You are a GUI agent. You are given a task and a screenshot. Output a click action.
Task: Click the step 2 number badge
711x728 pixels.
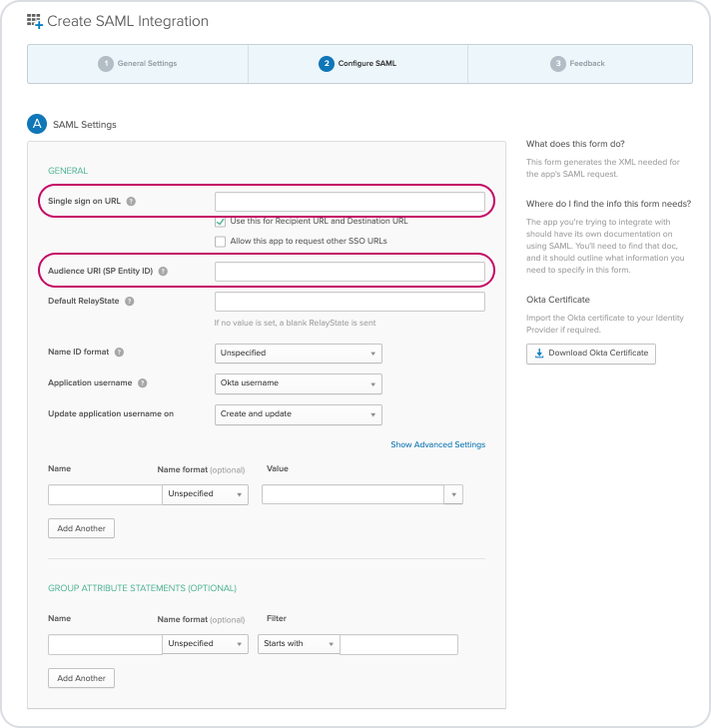(326, 64)
